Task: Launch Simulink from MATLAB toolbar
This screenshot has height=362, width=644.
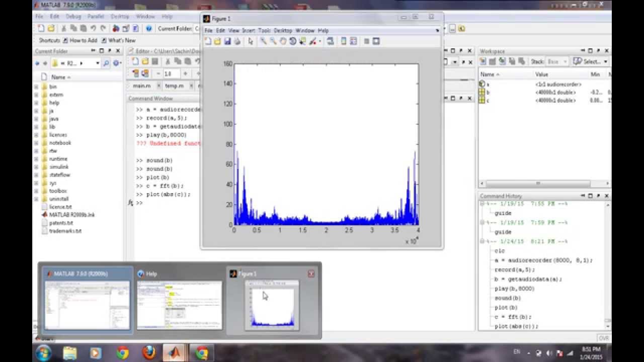Action: point(116,29)
